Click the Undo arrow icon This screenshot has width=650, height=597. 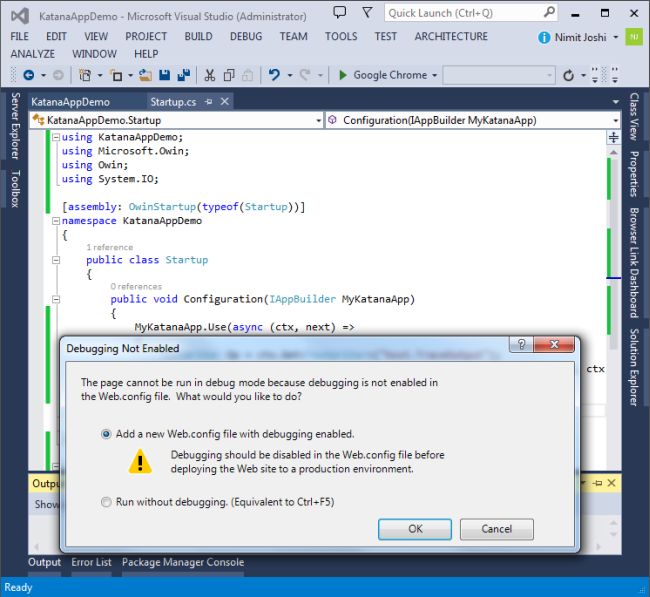point(274,75)
